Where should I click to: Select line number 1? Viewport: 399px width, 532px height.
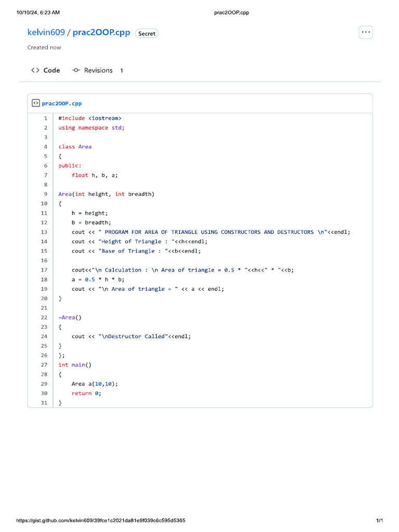46,118
